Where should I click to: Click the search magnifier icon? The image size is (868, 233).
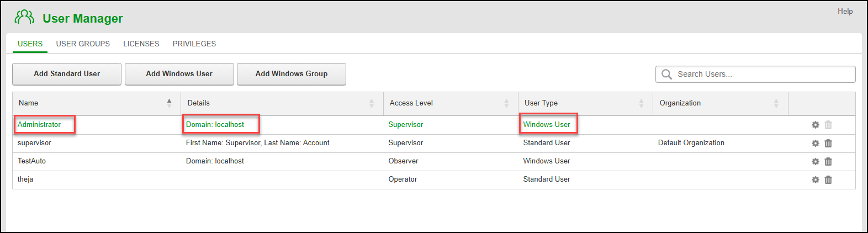pyautogui.click(x=666, y=74)
